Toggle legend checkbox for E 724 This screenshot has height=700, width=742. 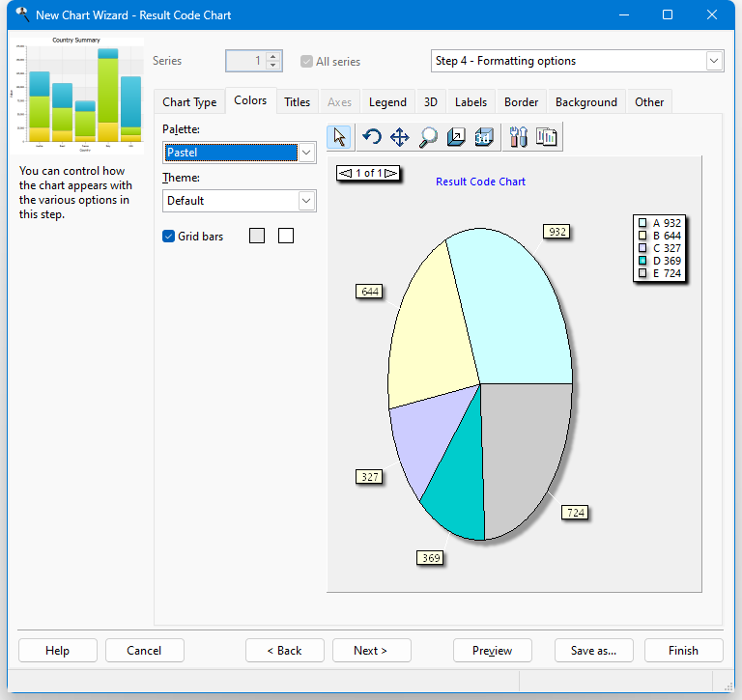pos(642,273)
